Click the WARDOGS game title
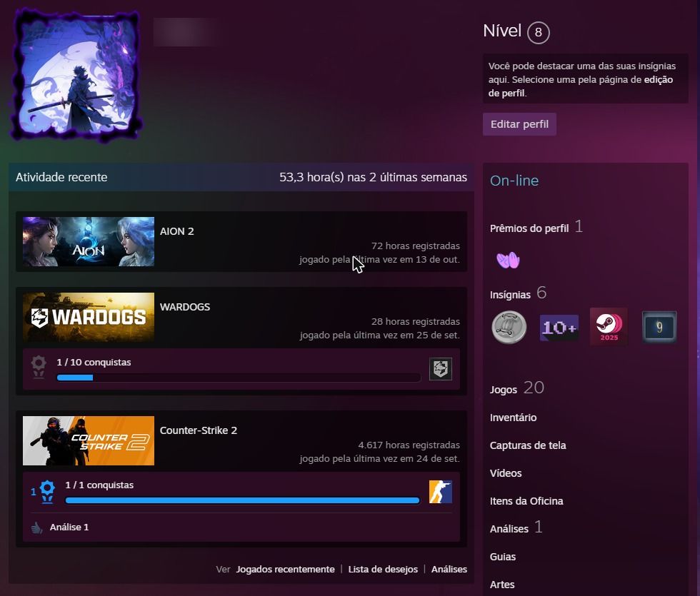700x596 pixels. click(185, 307)
